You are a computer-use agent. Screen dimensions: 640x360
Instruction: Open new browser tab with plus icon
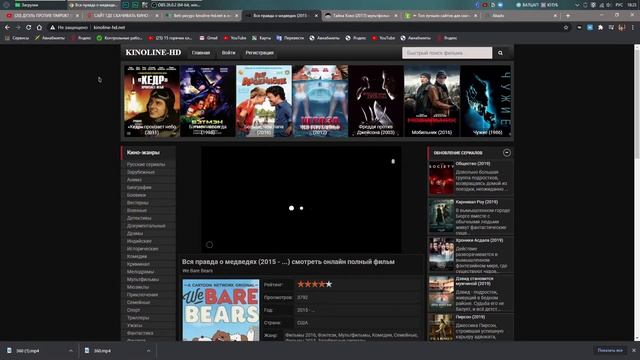pos(568,16)
